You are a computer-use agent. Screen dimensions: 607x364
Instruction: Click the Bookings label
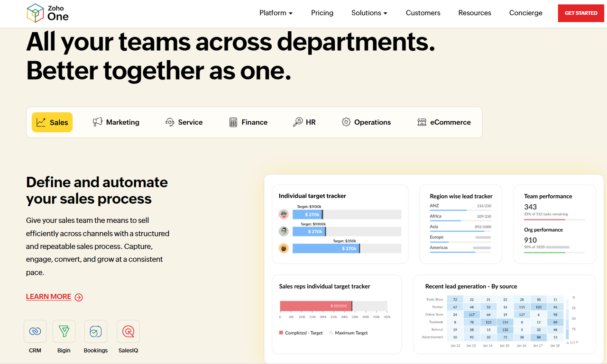point(96,351)
